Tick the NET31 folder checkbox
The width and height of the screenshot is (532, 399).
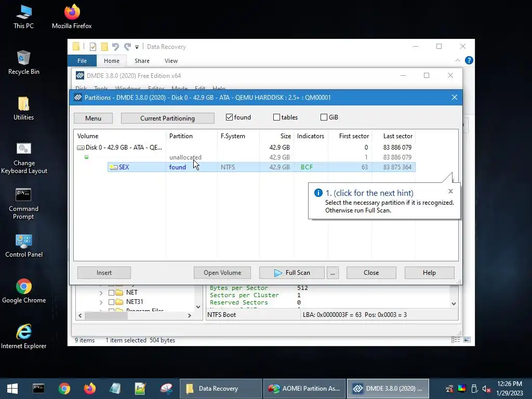[x=111, y=302]
